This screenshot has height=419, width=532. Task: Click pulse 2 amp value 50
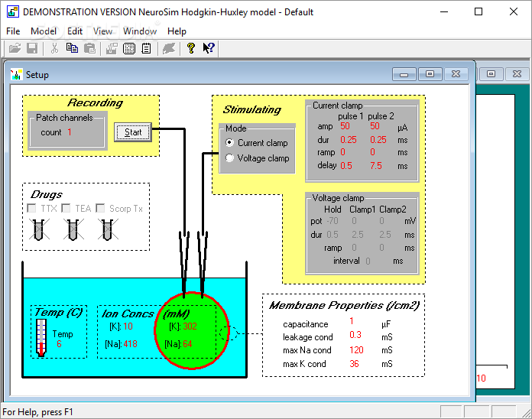coord(375,126)
